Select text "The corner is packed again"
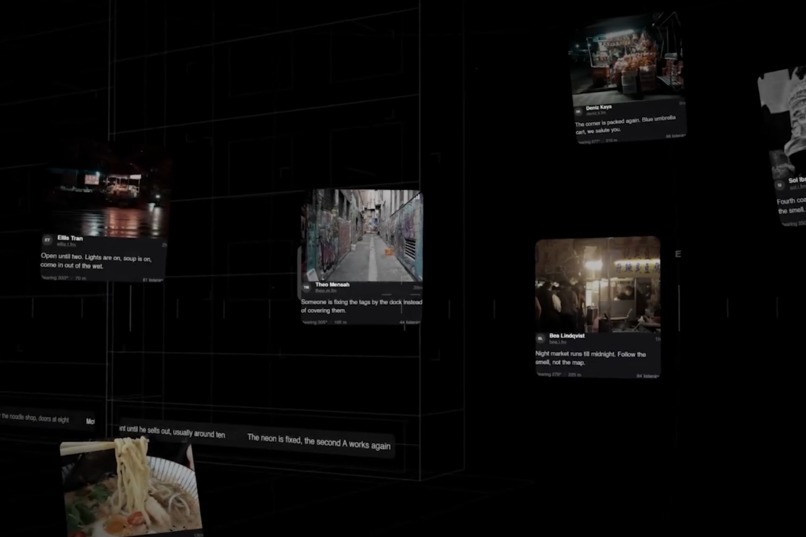This screenshot has width=806, height=537. tap(607, 122)
